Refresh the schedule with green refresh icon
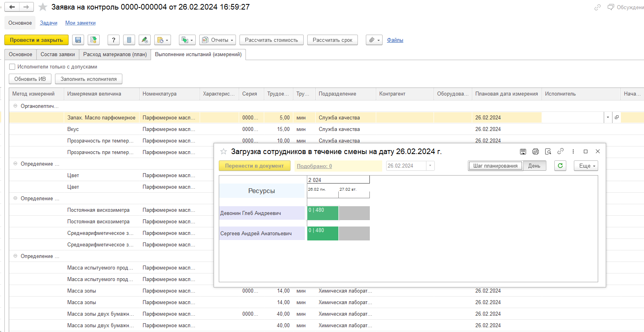644x332 pixels. click(x=560, y=166)
